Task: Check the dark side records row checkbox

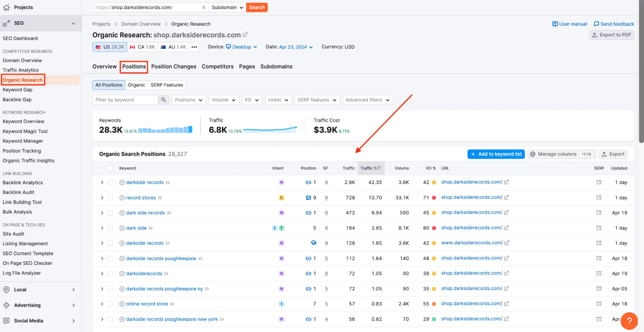Action: click(110, 213)
